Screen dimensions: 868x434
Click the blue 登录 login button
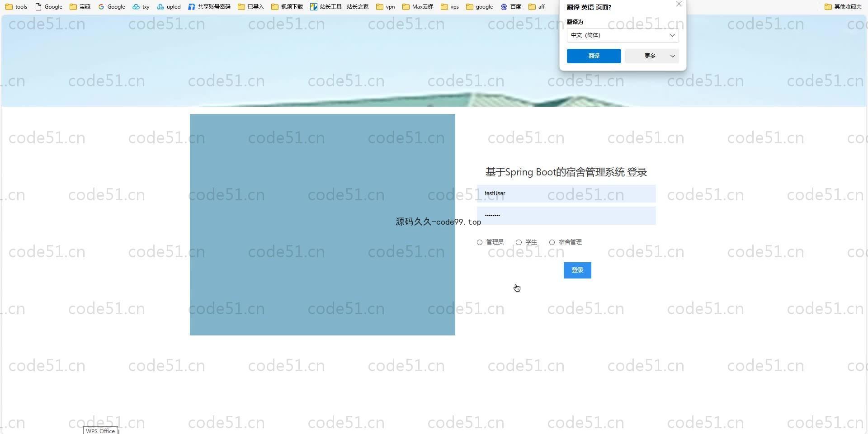[x=577, y=270]
